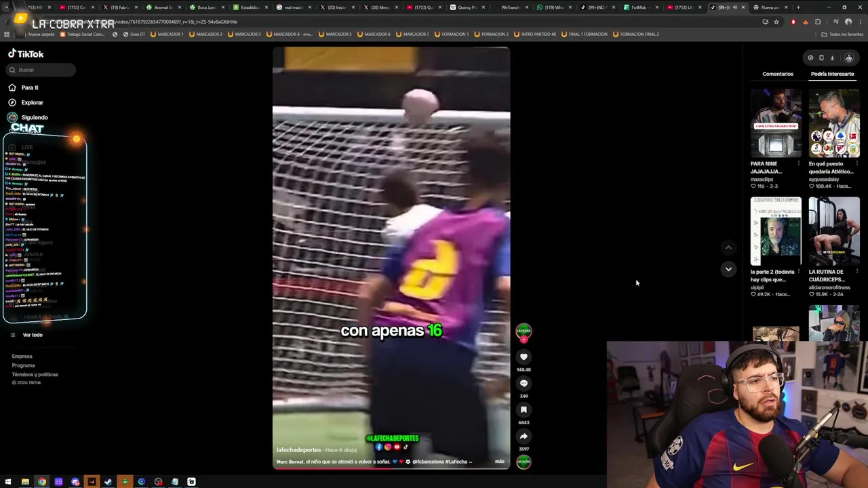
Task: Open the Empresa footer link
Action: coord(22,357)
